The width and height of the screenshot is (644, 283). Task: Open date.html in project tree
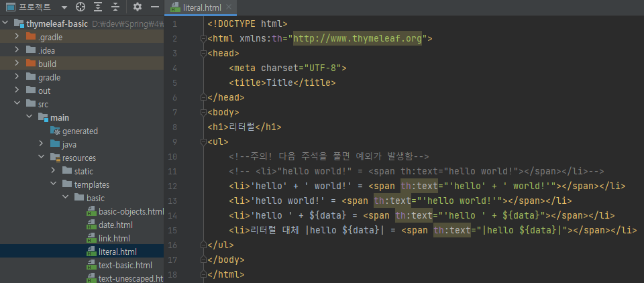point(115,225)
